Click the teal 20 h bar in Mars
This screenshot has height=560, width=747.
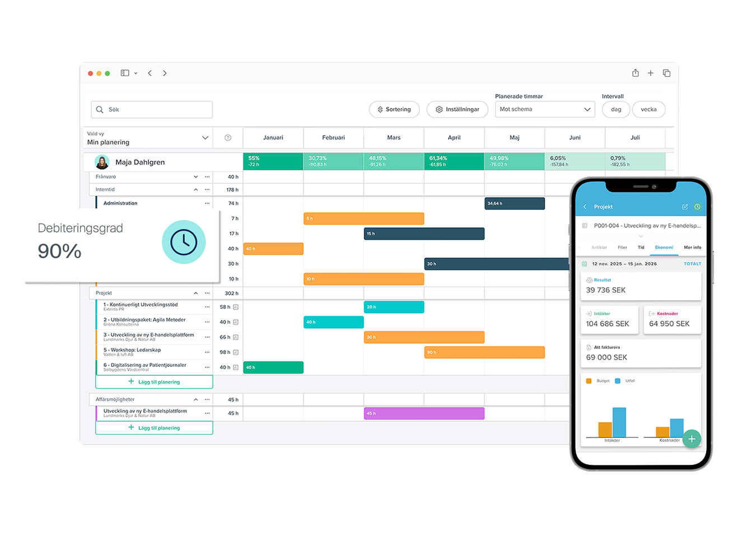click(x=394, y=307)
